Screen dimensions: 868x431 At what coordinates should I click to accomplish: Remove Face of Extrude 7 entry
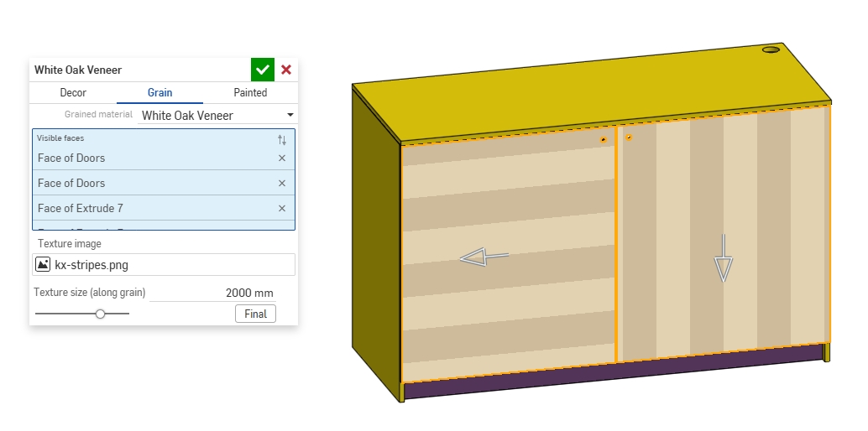coord(282,208)
